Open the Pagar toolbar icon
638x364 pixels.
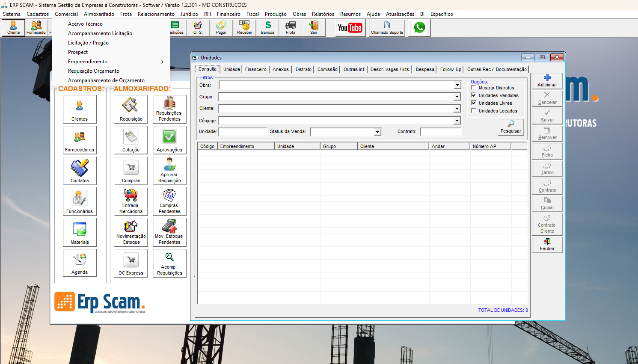coord(221,28)
